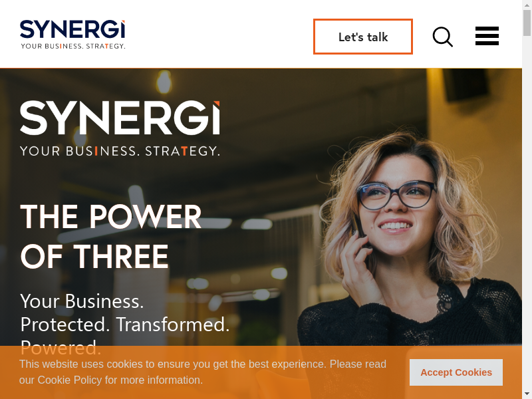Screen dimensions: 532x399
Task: Select THE POWER hero heading line
Action: point(111,217)
